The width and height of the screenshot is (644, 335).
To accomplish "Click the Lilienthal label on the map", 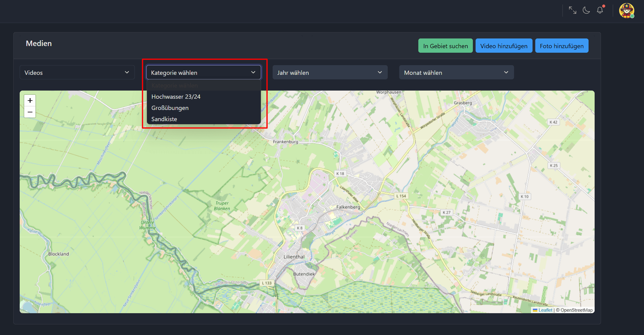I will [294, 257].
